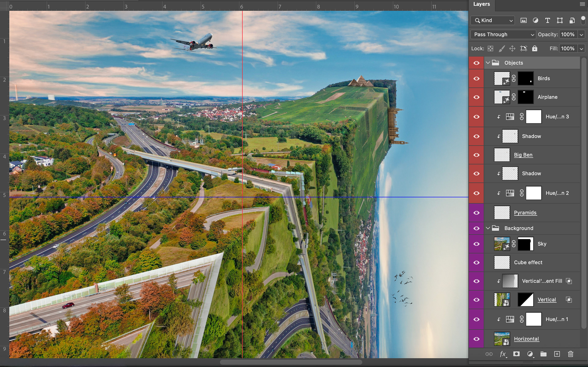The height and width of the screenshot is (367, 588).
Task: Toggle visibility of Pyramids layer
Action: tap(477, 213)
